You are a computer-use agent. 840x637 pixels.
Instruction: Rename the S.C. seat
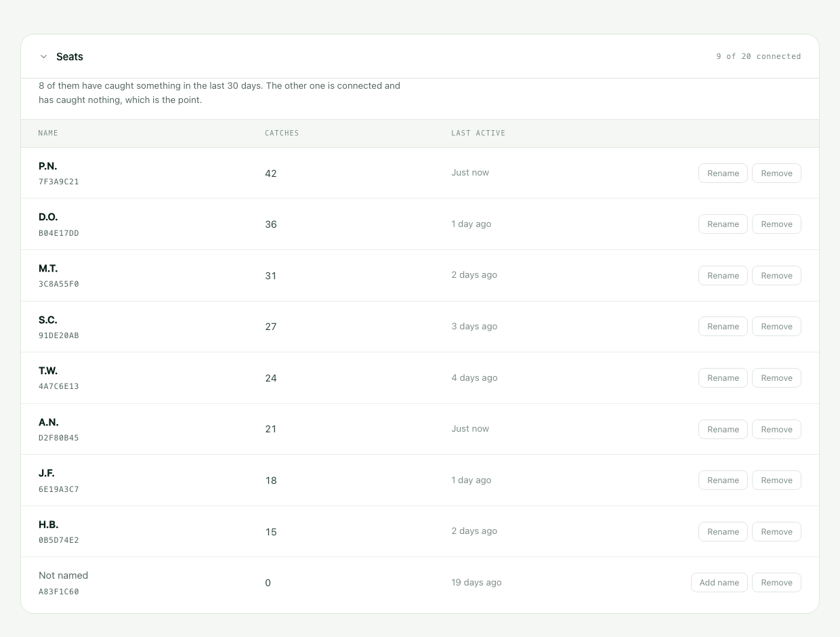coord(723,327)
